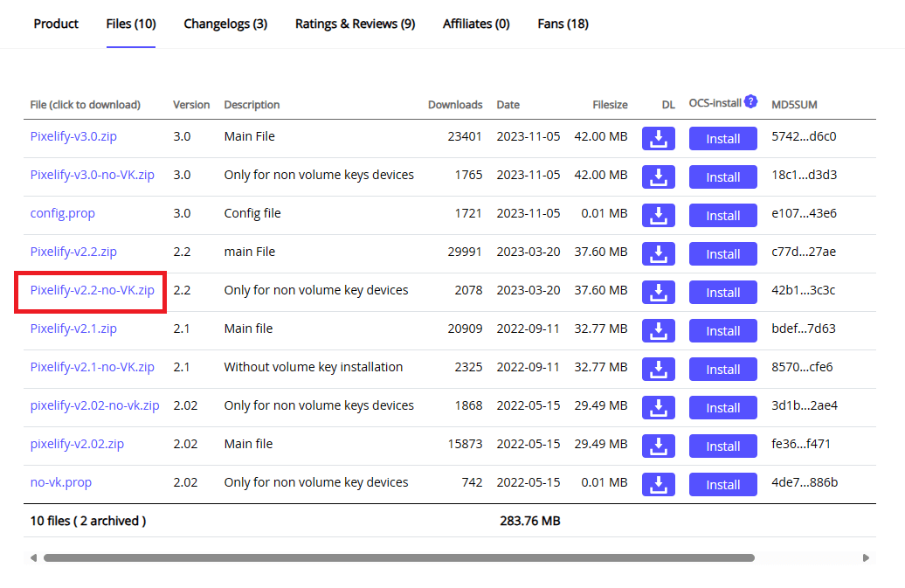Open the OCS-install help question mark
The width and height of the screenshot is (905, 588).
(x=750, y=101)
